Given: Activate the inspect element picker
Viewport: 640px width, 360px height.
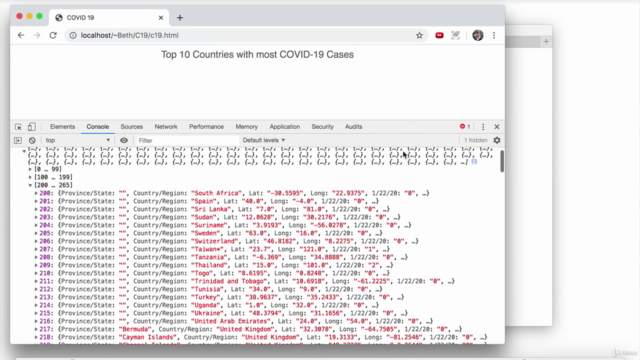Looking at the screenshot, I should coord(18,127).
